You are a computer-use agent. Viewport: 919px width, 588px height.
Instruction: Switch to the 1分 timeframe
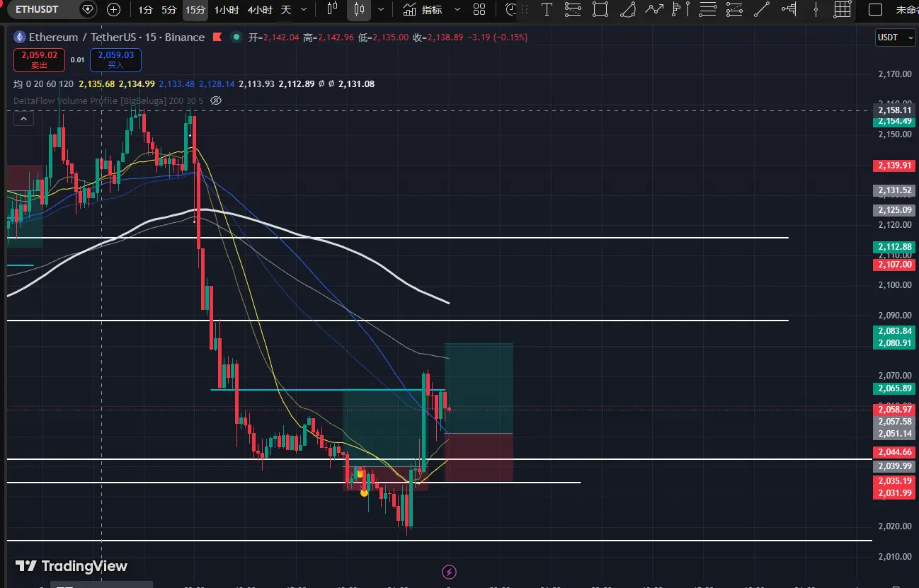tap(146, 10)
